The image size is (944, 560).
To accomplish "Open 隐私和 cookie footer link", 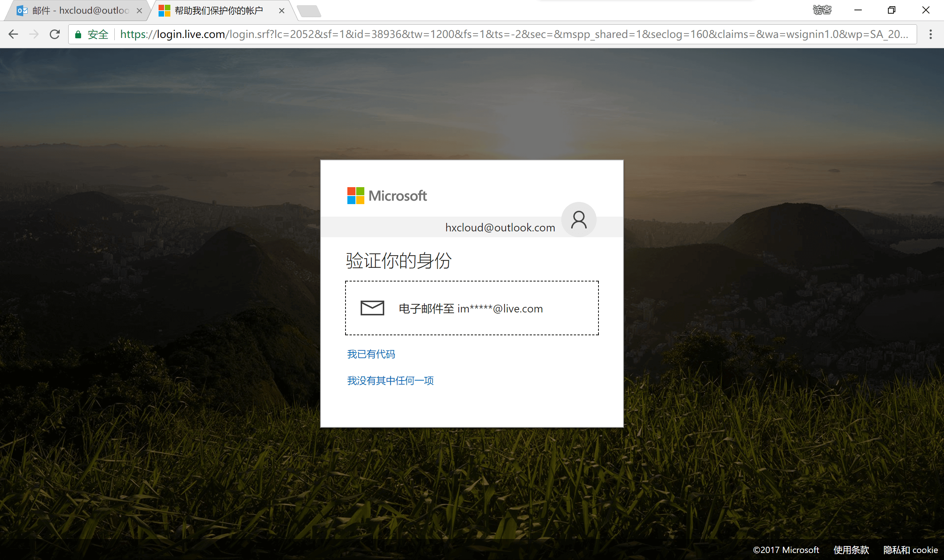I will click(x=910, y=550).
